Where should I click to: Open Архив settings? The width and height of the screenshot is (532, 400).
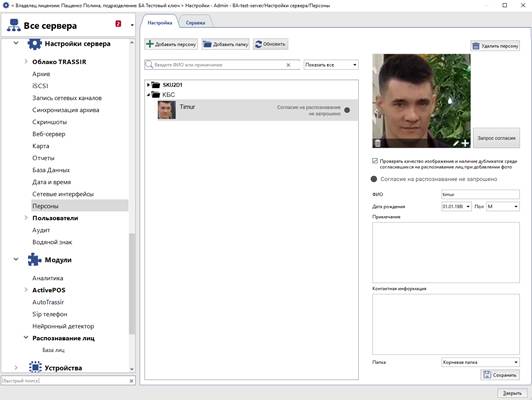click(x=41, y=74)
